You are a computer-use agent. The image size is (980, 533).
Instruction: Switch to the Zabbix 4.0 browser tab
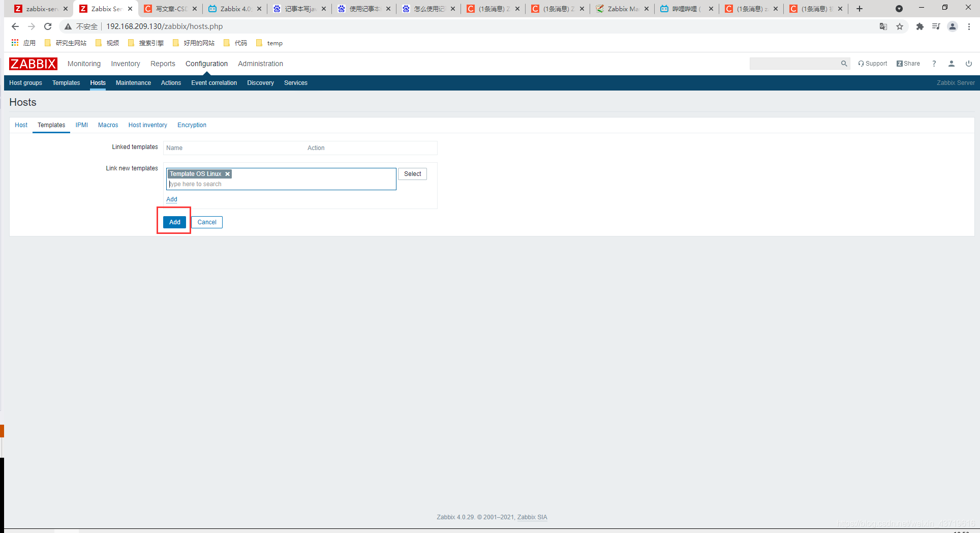(x=235, y=9)
